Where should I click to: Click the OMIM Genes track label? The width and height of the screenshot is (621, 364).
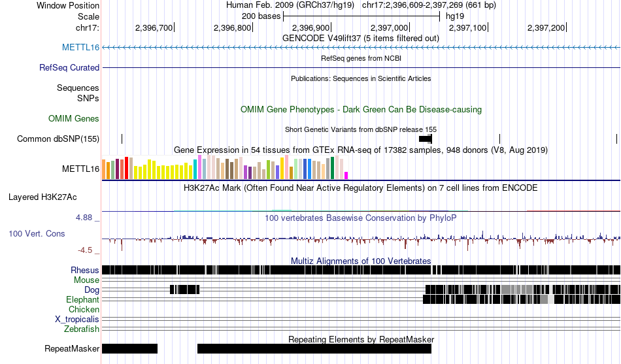(x=74, y=118)
